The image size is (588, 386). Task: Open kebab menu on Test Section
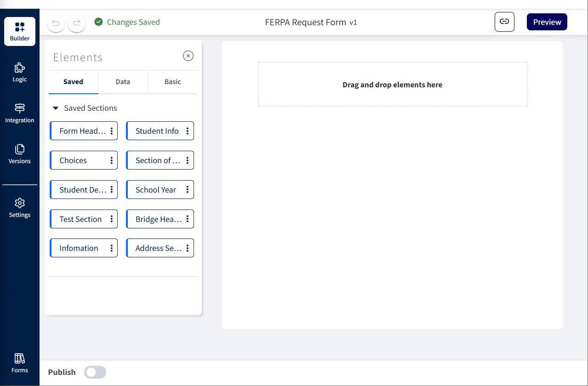click(x=112, y=219)
